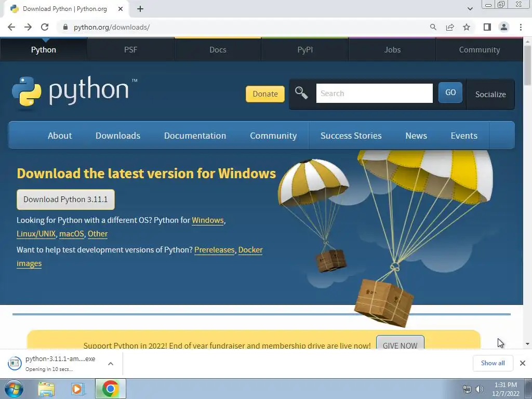Click the browser back arrow
The height and width of the screenshot is (399, 532).
tap(11, 27)
